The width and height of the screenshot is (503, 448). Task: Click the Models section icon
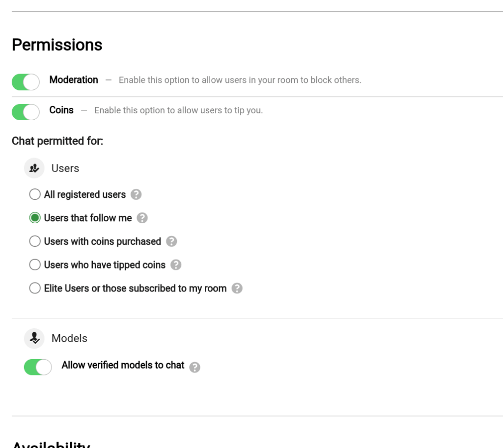tap(34, 338)
